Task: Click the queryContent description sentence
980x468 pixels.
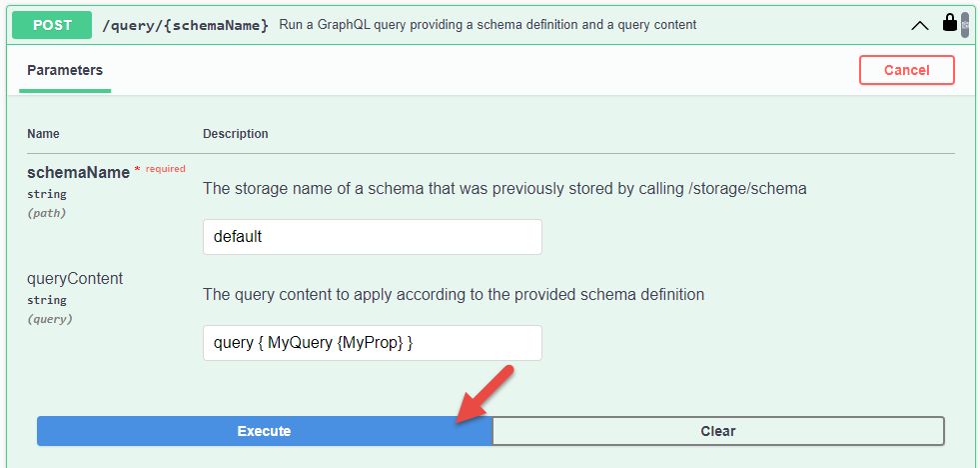Action: [453, 294]
